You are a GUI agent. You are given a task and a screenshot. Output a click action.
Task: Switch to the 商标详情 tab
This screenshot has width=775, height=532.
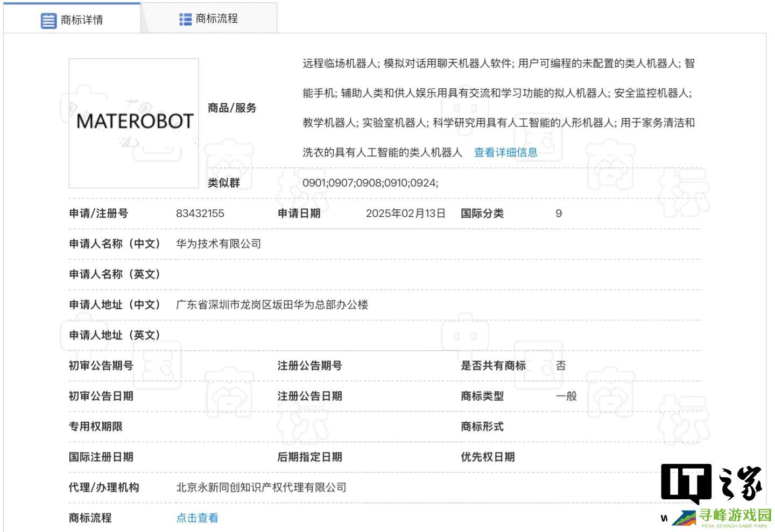click(72, 19)
